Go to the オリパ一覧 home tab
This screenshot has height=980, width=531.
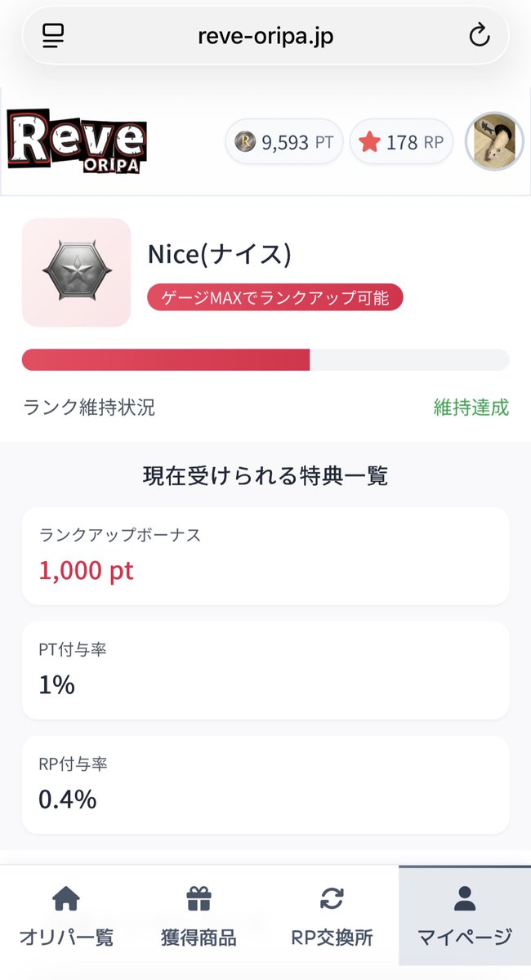[x=66, y=916]
